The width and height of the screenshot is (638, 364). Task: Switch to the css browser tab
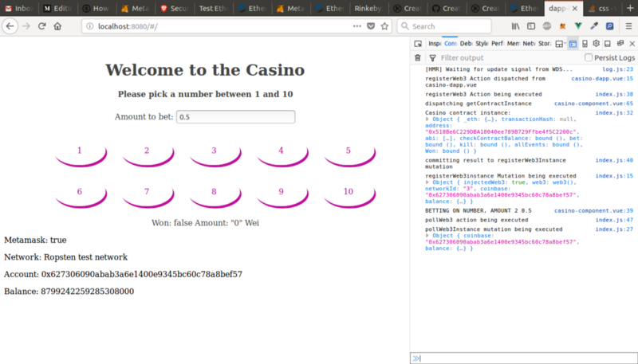coord(604,8)
